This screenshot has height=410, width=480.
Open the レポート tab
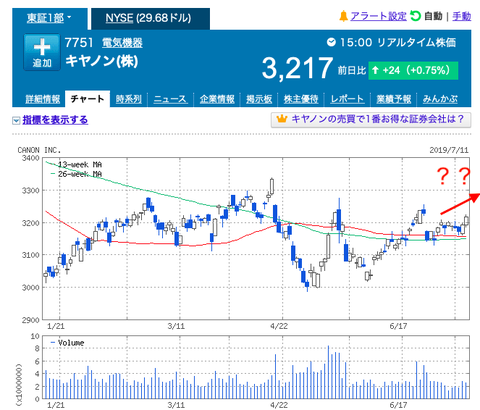(347, 99)
